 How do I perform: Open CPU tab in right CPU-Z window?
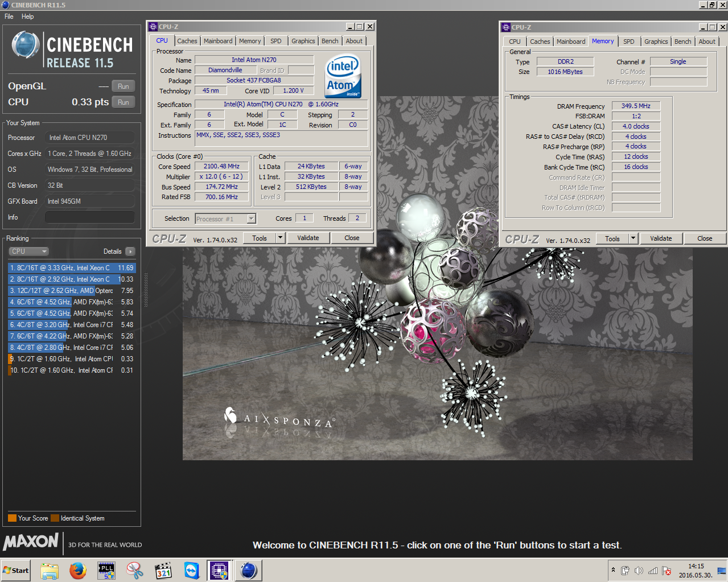click(515, 42)
